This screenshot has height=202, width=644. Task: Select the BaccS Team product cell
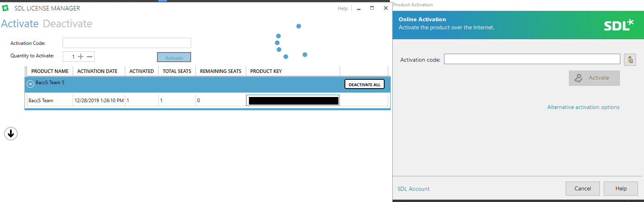tap(50, 101)
